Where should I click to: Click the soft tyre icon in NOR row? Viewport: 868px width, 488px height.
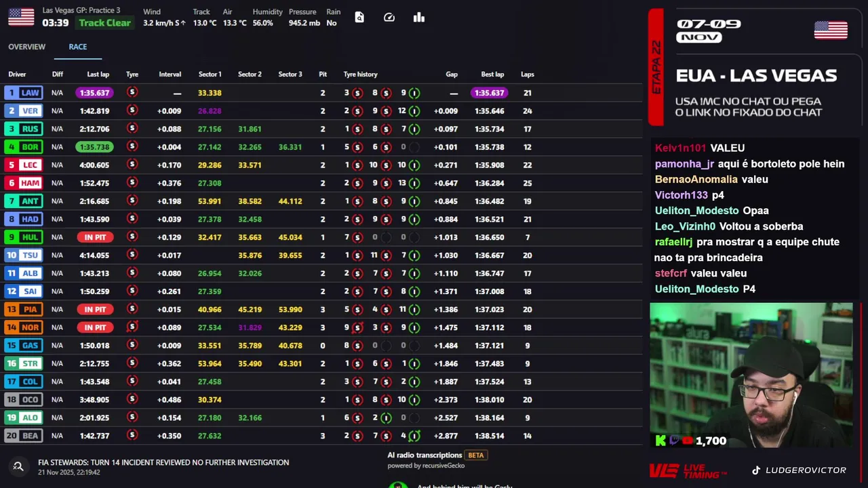132,327
